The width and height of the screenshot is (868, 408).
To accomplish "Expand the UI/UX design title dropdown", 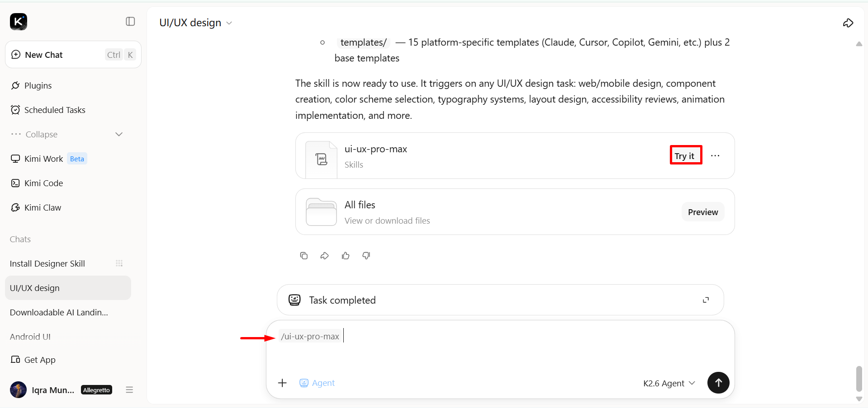I will click(229, 23).
